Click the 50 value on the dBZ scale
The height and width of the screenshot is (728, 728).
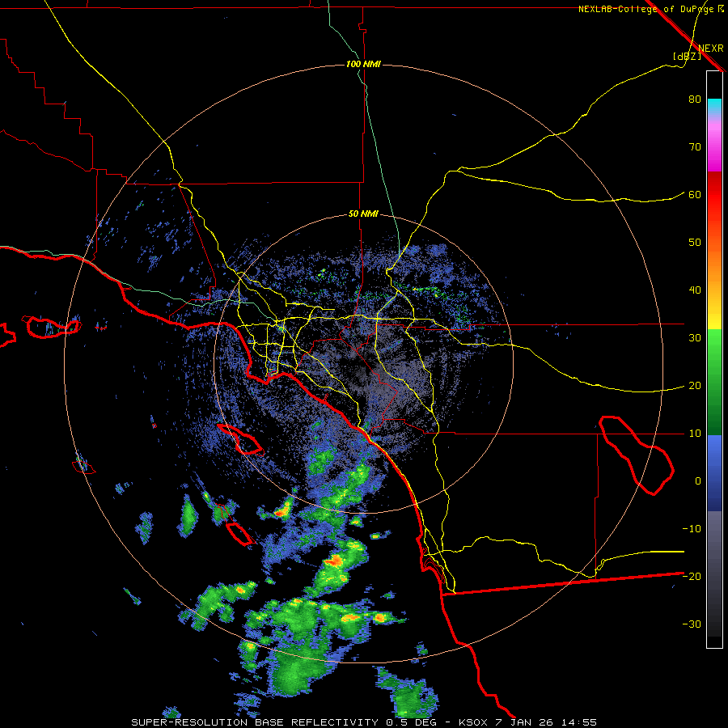tap(695, 243)
